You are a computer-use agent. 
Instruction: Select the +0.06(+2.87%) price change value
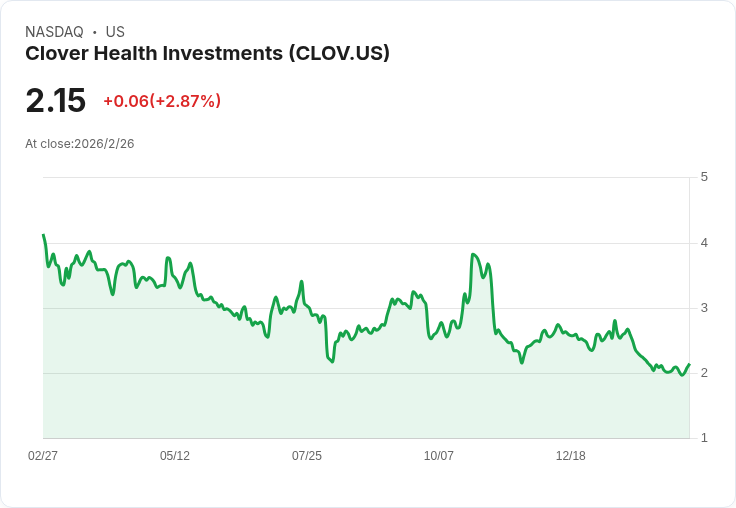(x=162, y=101)
